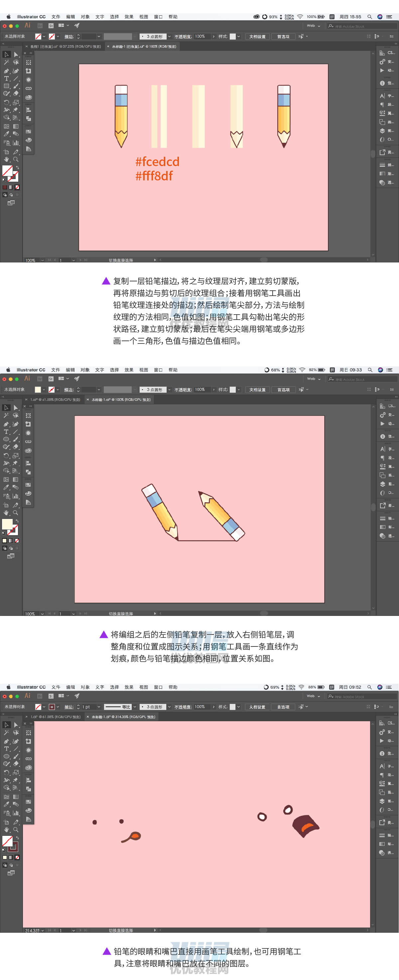Click 首选项 button in top screenshot
This screenshot has width=399, height=980.
pyautogui.click(x=283, y=37)
